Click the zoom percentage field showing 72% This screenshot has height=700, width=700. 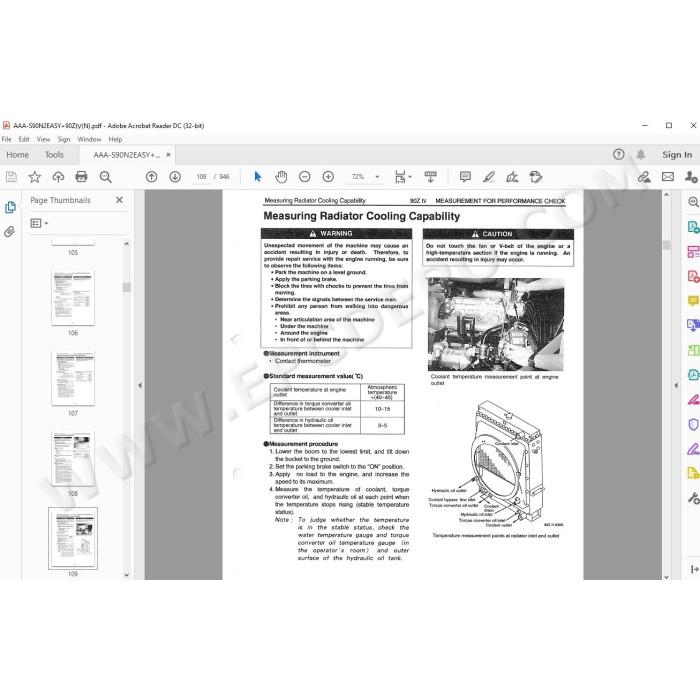(358, 177)
